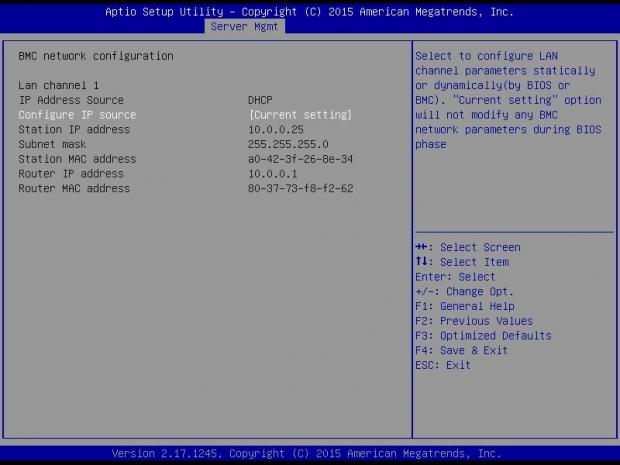Viewport: 620px width, 465px height.
Task: Click the +/-: Change Opt. hint
Action: point(464,291)
